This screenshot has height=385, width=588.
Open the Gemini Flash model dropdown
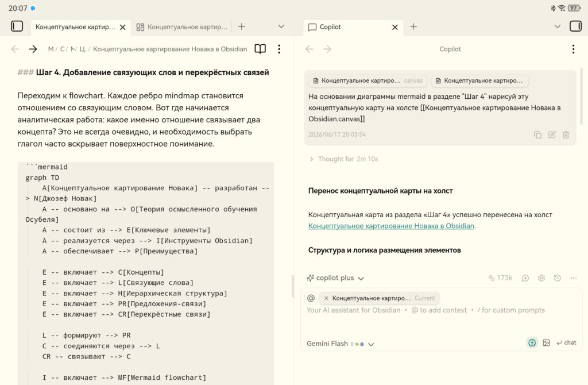(340, 344)
